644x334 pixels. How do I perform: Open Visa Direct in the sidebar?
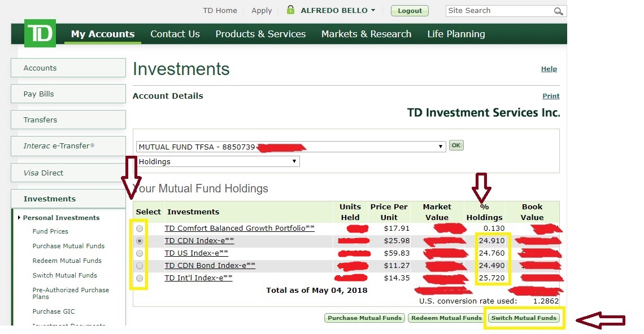(68, 173)
